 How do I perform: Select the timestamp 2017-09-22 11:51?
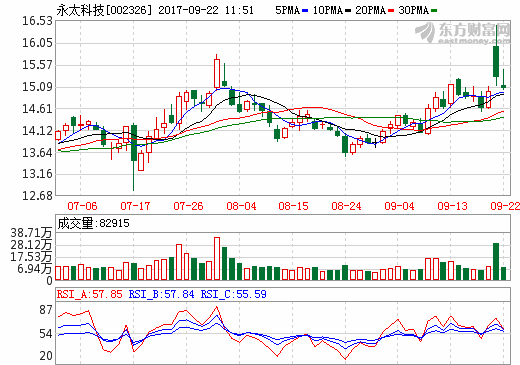tap(206, 10)
